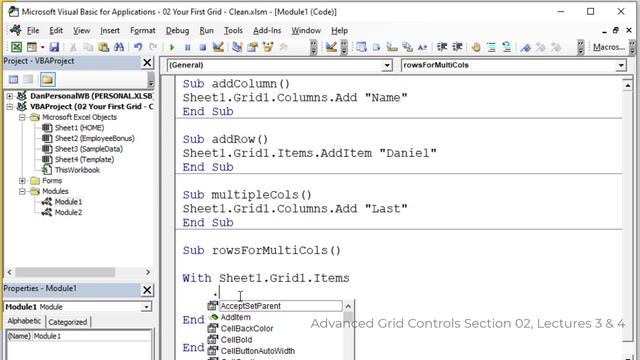Click the Outdent icon

point(457,47)
